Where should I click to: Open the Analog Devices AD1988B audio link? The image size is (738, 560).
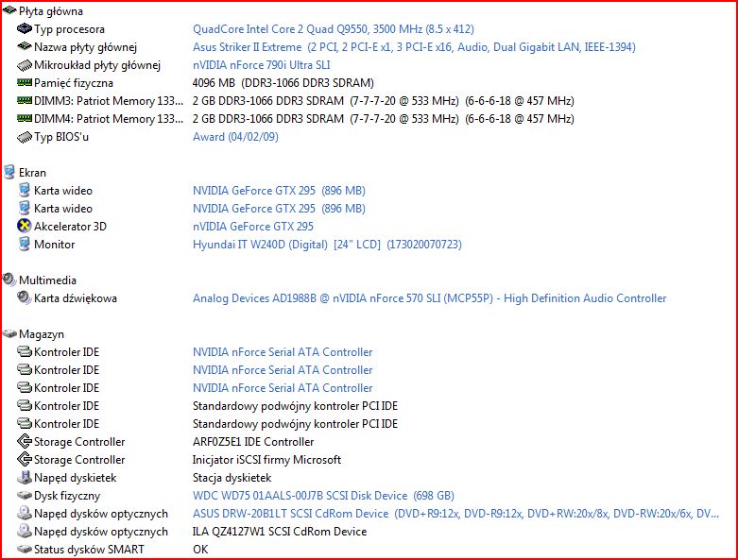pos(429,298)
